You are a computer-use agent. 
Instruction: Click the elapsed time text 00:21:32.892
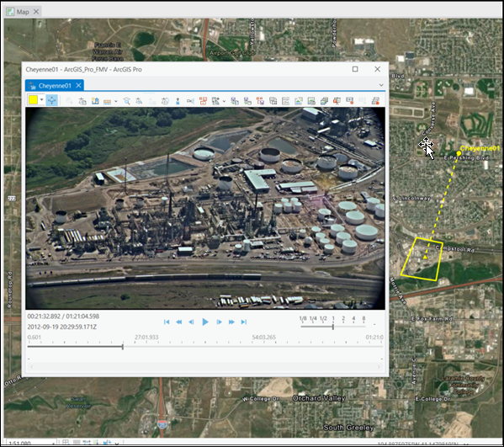(44, 317)
